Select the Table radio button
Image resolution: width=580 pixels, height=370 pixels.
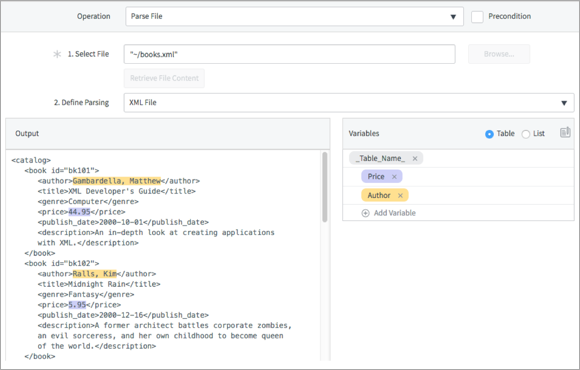[x=489, y=134]
